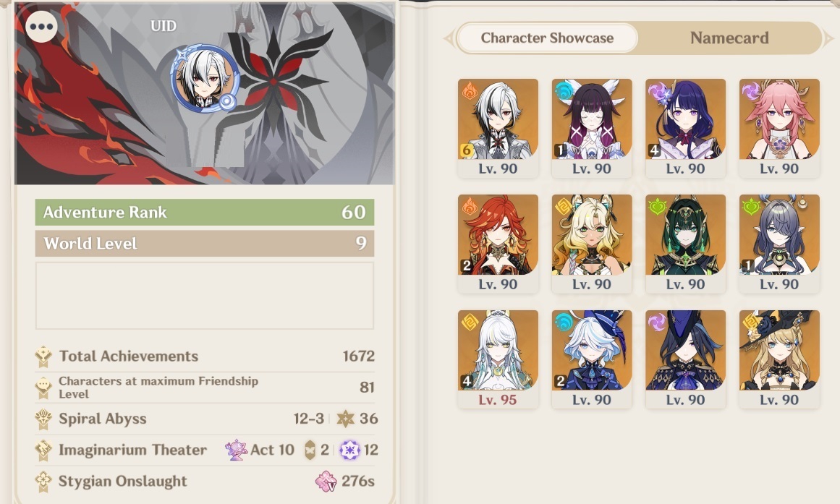Open the blonde witch-hat Geo character card
This screenshot has height=504, width=840.
click(779, 359)
